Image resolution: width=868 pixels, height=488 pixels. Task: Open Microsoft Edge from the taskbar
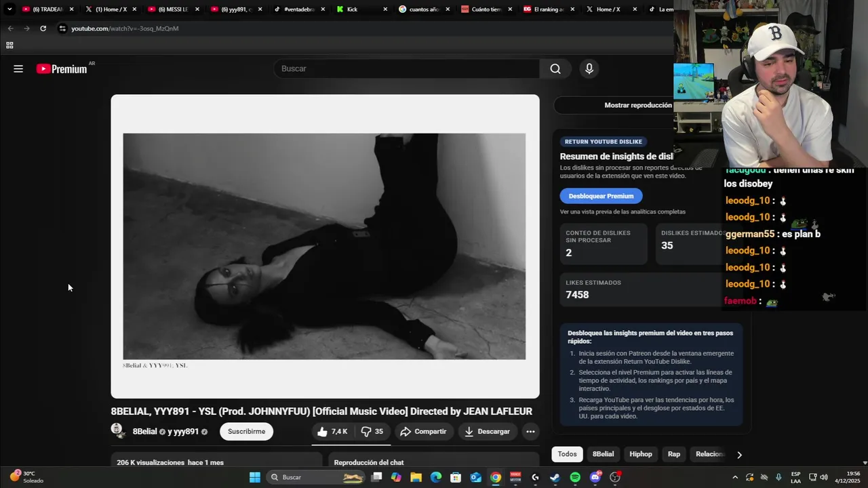tap(436, 477)
